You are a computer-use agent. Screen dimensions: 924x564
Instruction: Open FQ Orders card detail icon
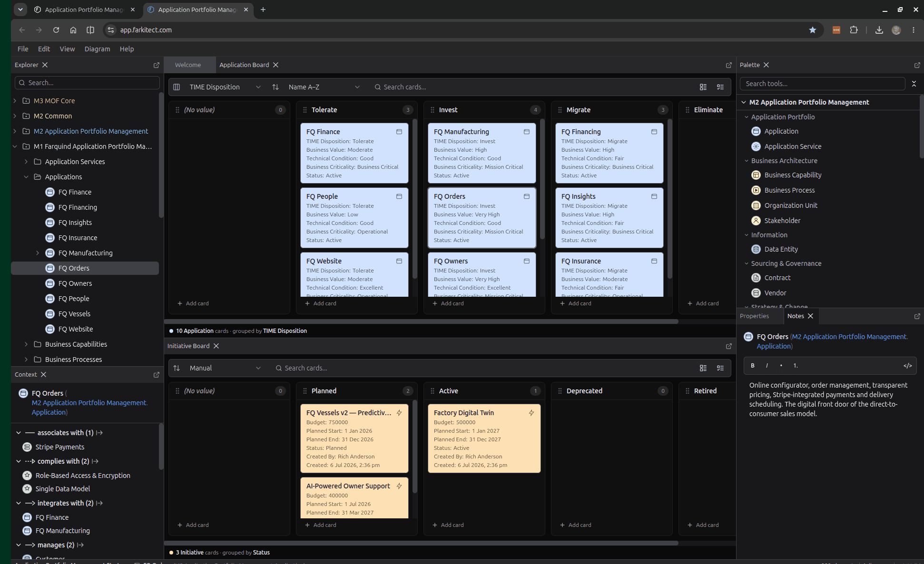(527, 196)
